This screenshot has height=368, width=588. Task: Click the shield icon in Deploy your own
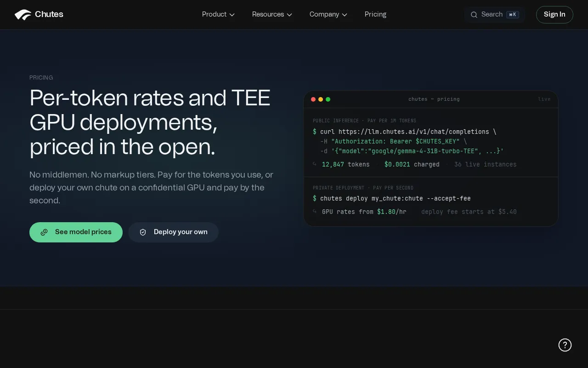click(143, 232)
